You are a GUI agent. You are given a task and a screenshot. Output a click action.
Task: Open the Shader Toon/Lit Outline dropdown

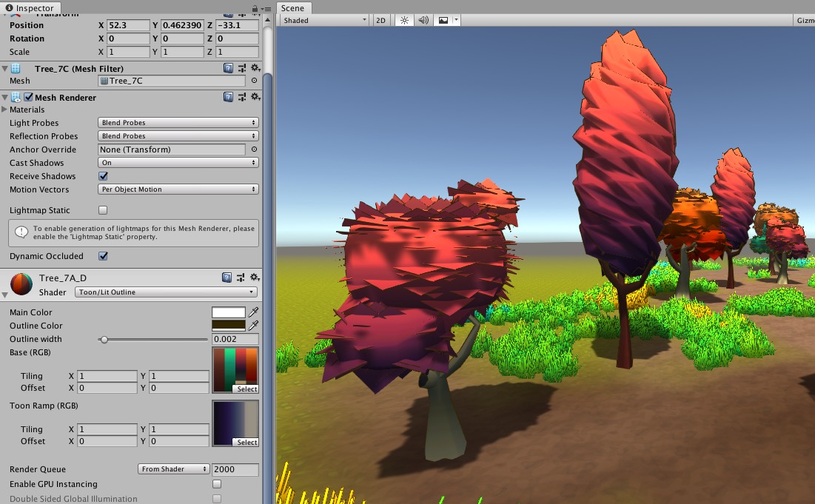point(166,292)
